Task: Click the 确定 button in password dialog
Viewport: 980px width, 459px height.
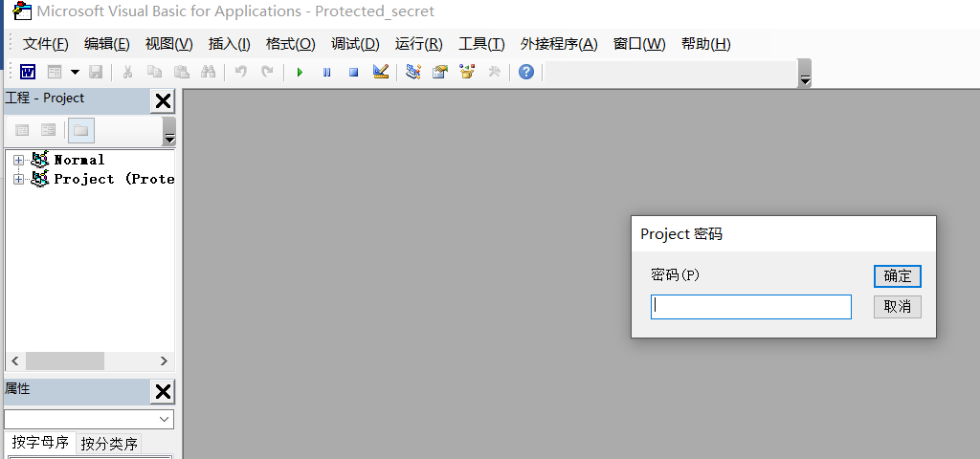Action: (898, 276)
